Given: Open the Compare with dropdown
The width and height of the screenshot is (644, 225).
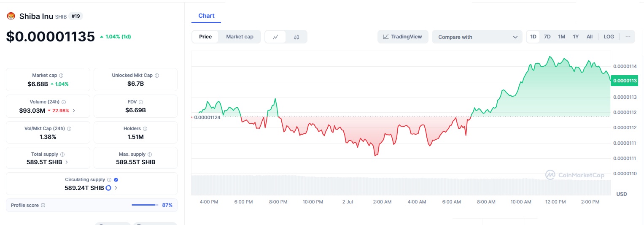Looking at the screenshot, I should click(477, 37).
